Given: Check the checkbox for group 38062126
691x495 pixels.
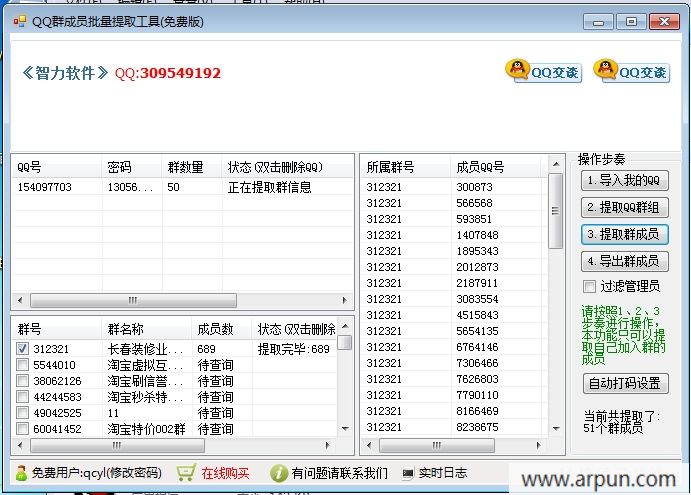Looking at the screenshot, I should click(x=22, y=380).
